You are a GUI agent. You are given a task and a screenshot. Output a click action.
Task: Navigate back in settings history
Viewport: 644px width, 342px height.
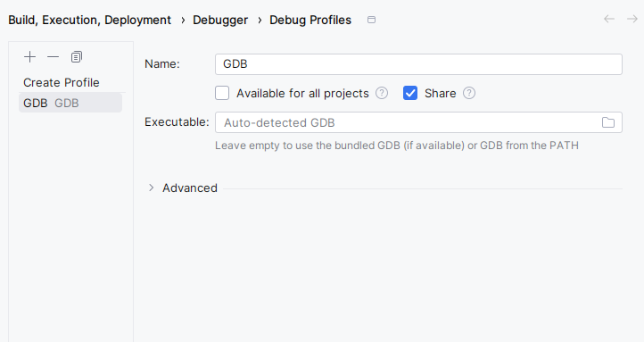pos(609,19)
